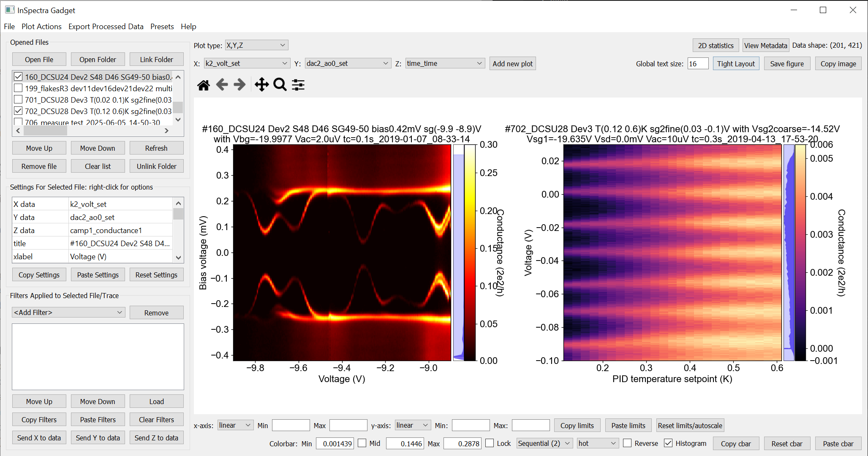Click the 2D statistics button
This screenshot has width=868, height=456.
[x=716, y=46]
